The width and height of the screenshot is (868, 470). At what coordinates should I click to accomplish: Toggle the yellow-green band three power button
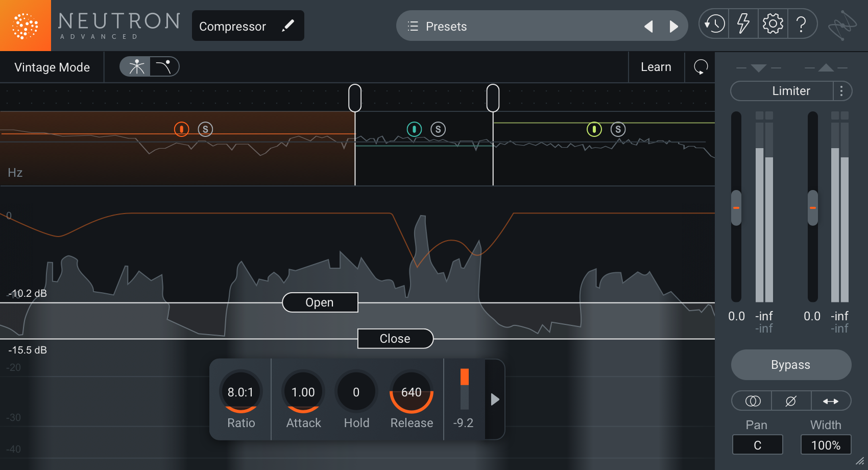click(x=594, y=129)
